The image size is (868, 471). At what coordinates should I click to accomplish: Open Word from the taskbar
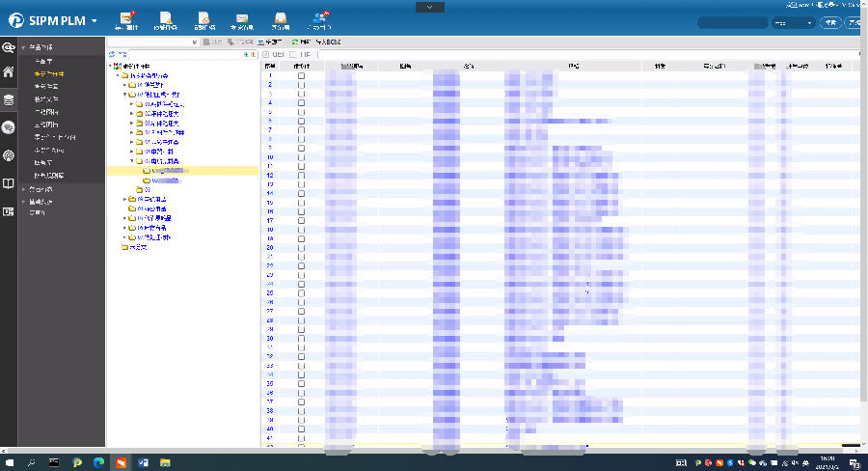pyautogui.click(x=143, y=462)
